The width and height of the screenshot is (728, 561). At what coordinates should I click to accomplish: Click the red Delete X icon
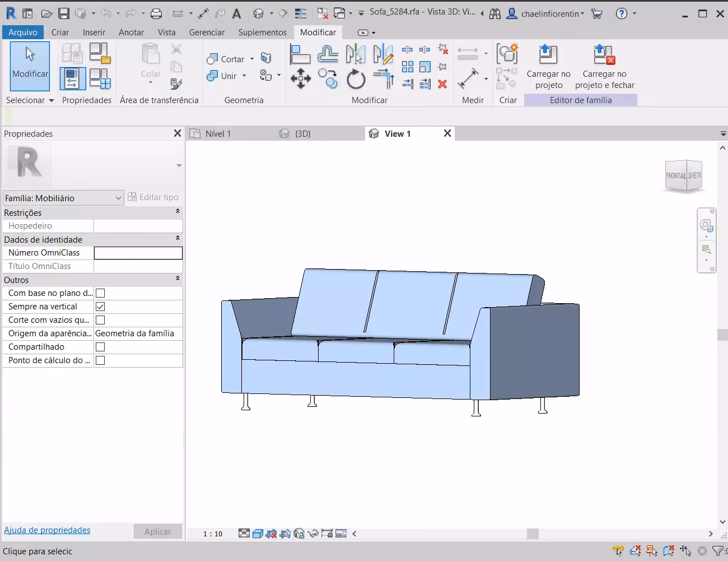pos(442,84)
